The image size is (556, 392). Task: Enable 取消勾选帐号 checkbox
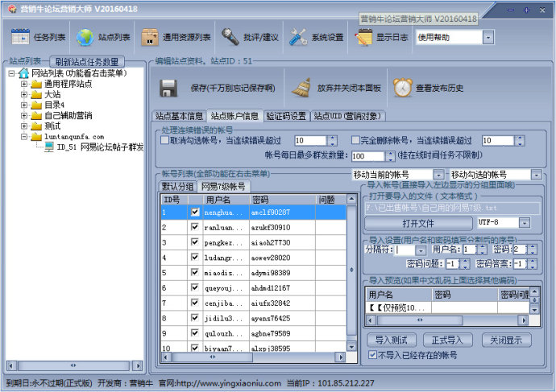(x=164, y=140)
